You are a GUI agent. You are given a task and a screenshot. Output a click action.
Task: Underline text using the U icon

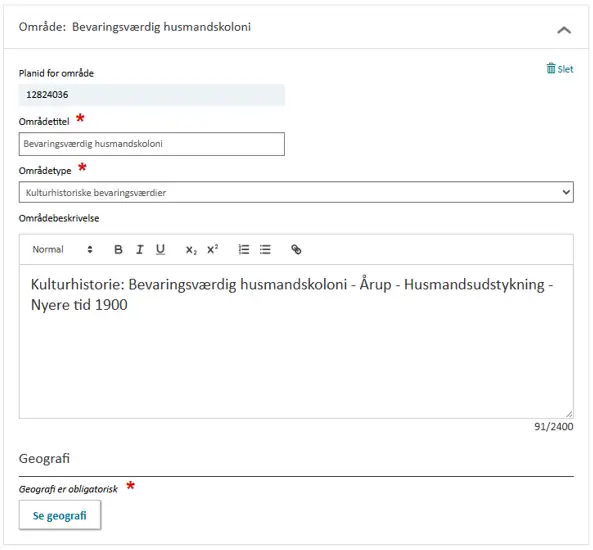[160, 250]
